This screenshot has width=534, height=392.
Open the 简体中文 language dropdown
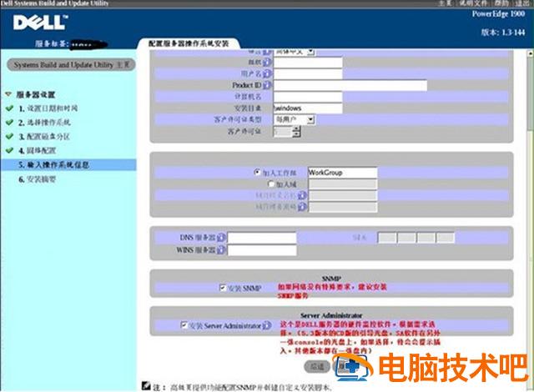tap(310, 52)
